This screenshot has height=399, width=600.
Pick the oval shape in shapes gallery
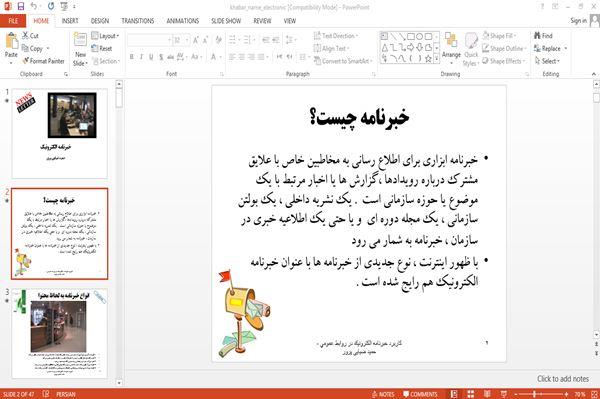[419, 37]
